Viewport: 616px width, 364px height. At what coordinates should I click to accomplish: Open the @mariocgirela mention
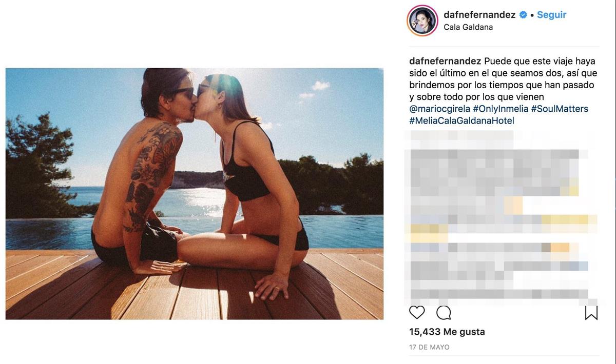(x=439, y=109)
